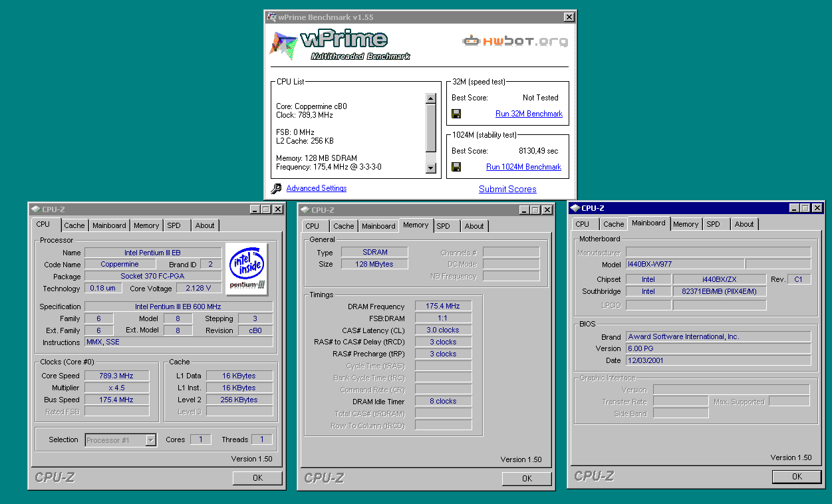Image resolution: width=832 pixels, height=504 pixels.
Task: Click the save icon beside 1024M benchmark
Action: point(456,167)
